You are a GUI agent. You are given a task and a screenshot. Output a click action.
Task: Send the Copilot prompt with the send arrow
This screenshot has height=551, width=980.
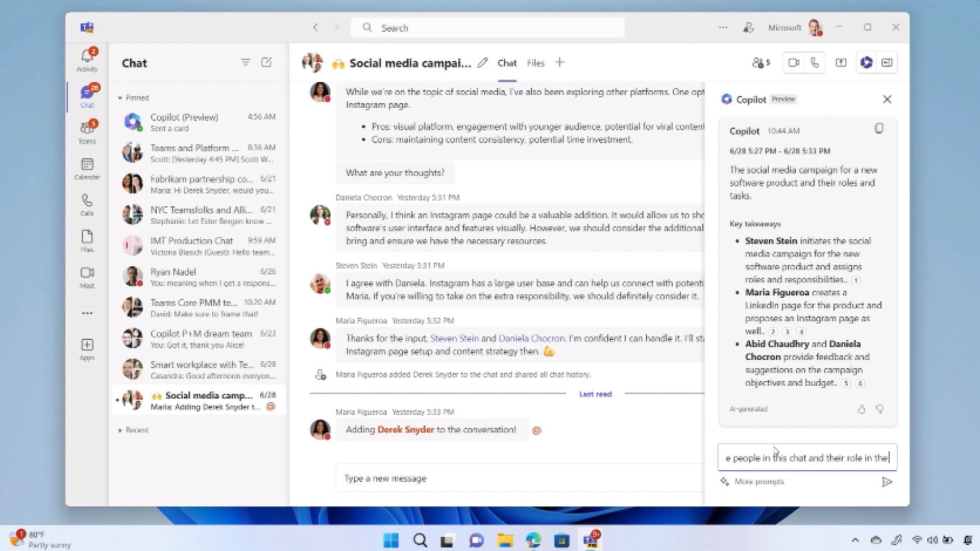888,481
